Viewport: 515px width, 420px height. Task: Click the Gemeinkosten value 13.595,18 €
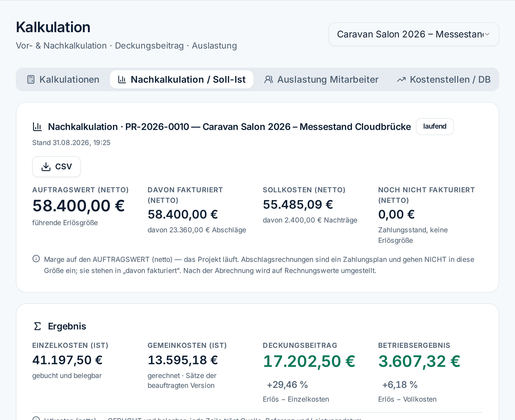183,360
